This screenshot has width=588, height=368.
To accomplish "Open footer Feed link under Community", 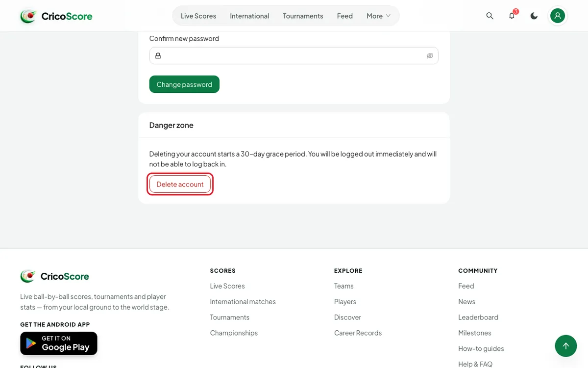I will (x=466, y=286).
